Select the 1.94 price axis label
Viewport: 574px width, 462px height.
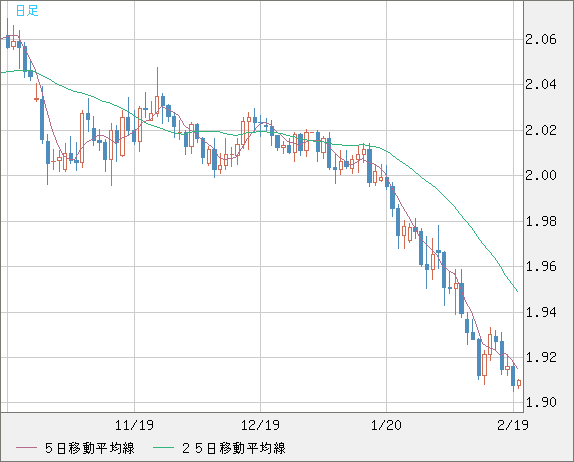click(541, 312)
